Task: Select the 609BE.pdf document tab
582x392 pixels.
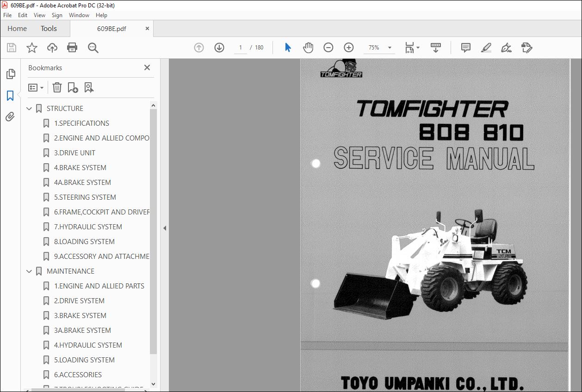Action: click(111, 28)
